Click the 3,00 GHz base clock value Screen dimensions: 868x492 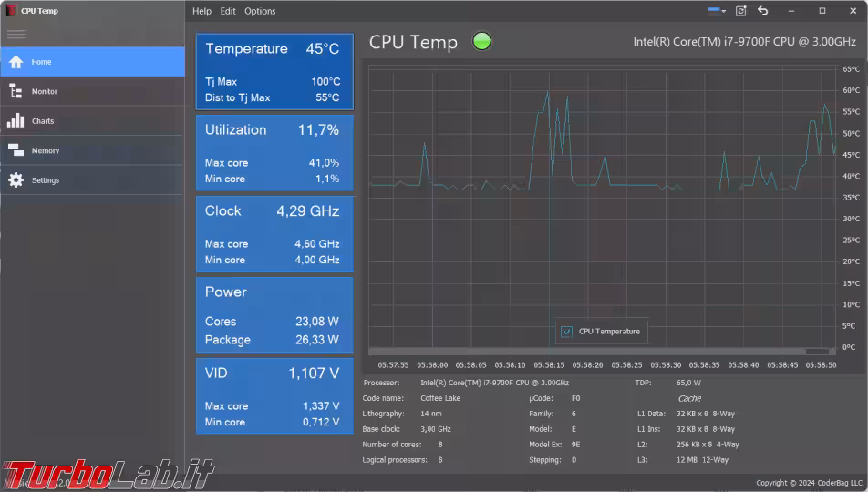(x=435, y=429)
